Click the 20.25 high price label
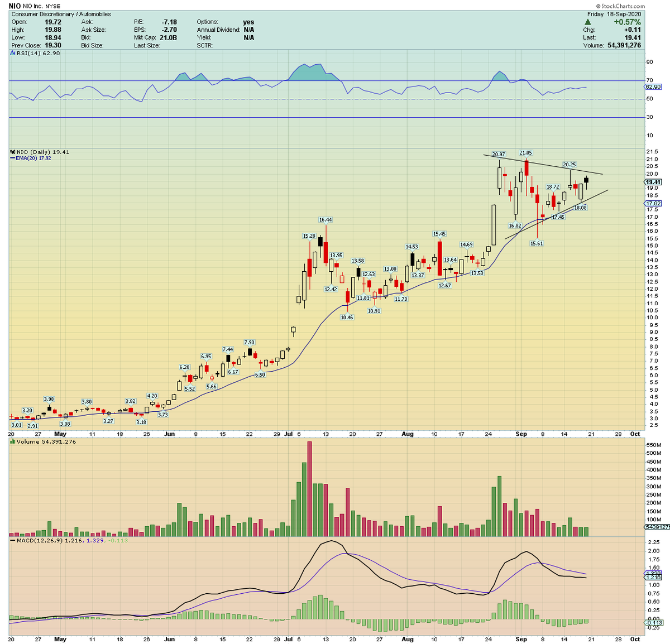Image resolution: width=670 pixels, height=644 pixels. pos(569,165)
